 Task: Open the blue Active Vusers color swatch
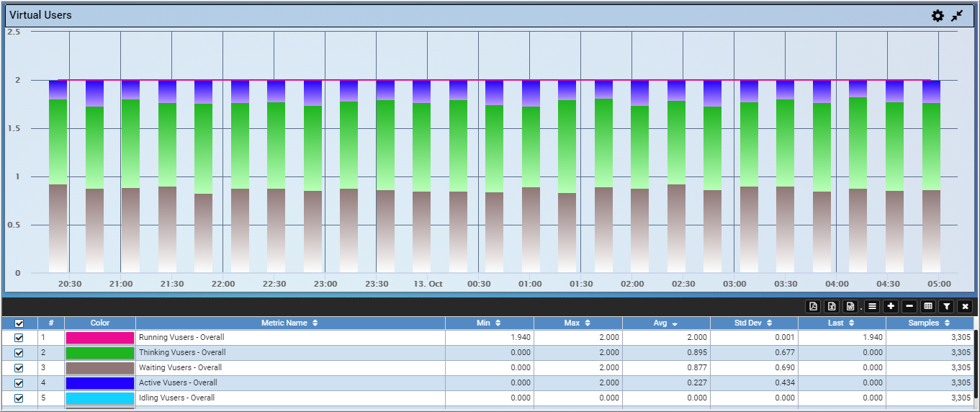click(x=100, y=382)
